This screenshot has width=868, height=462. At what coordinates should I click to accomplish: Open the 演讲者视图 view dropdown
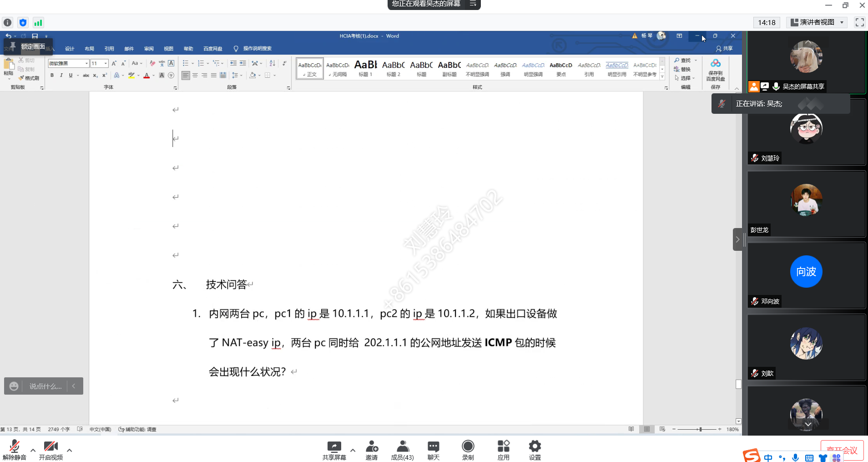point(817,22)
